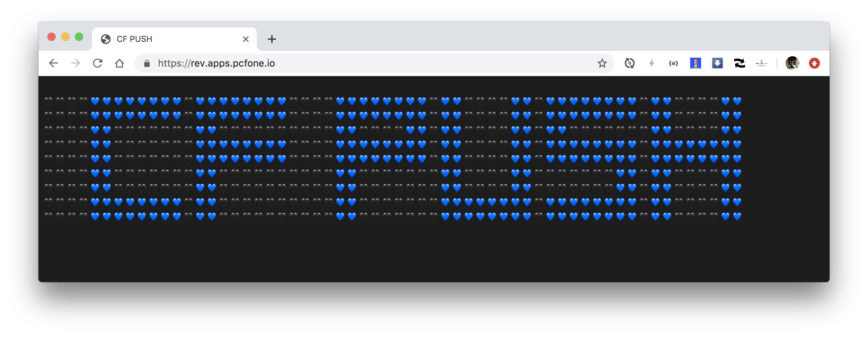Image resolution: width=868 pixels, height=337 pixels.
Task: Close the CF PUSH tab
Action: 246,39
